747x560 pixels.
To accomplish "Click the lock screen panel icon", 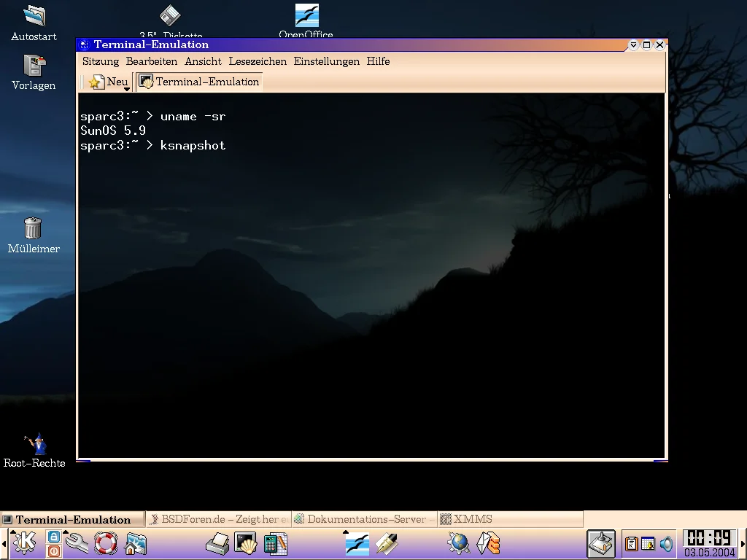I will tap(54, 536).
